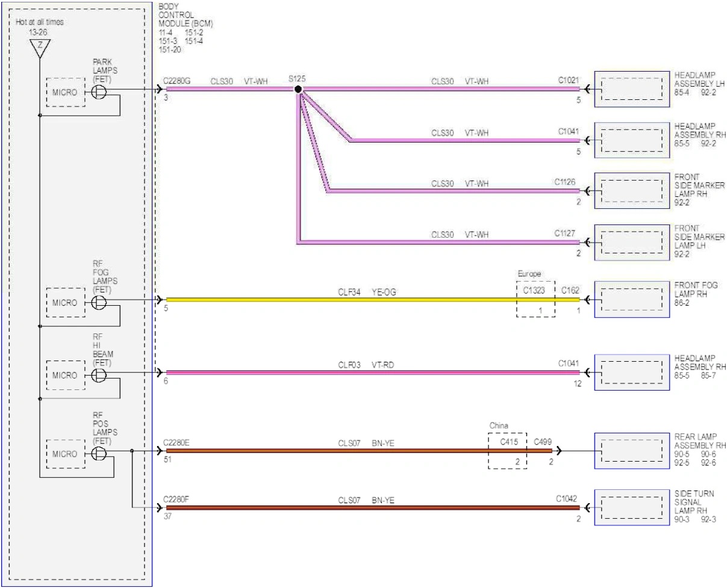Click the FRONT SIDE MARKER LAMP RH component box

(x=632, y=191)
